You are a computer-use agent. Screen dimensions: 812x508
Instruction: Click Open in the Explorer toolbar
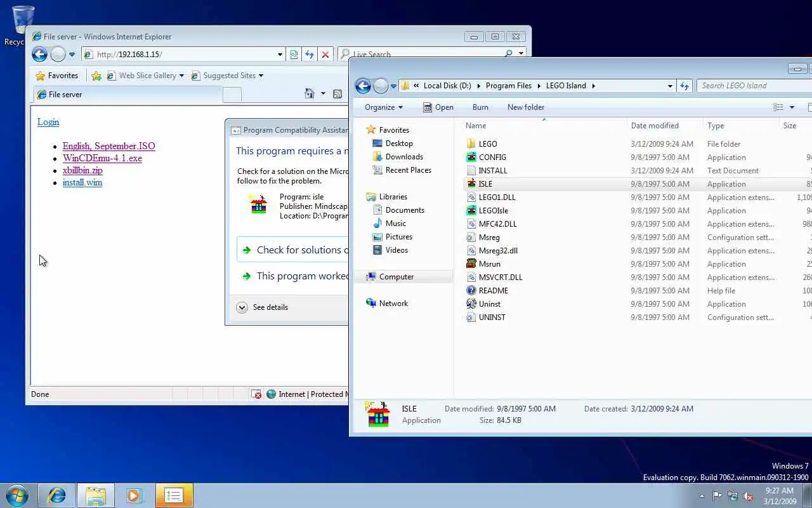[438, 107]
